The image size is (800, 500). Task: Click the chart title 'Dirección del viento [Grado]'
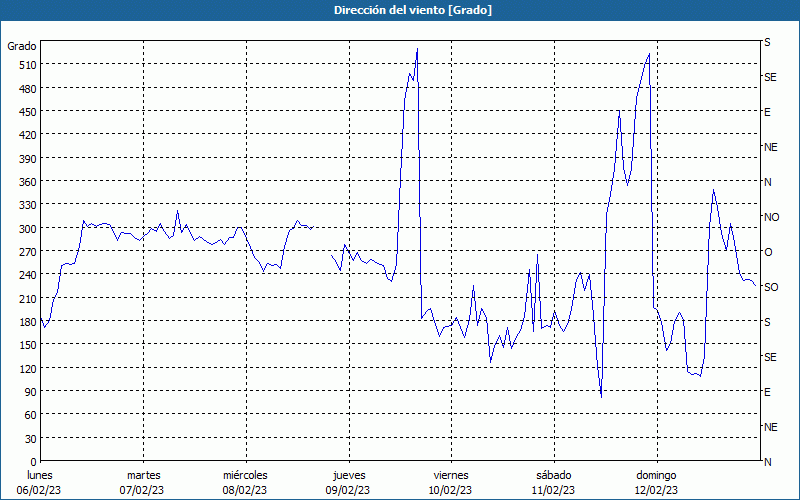point(413,10)
